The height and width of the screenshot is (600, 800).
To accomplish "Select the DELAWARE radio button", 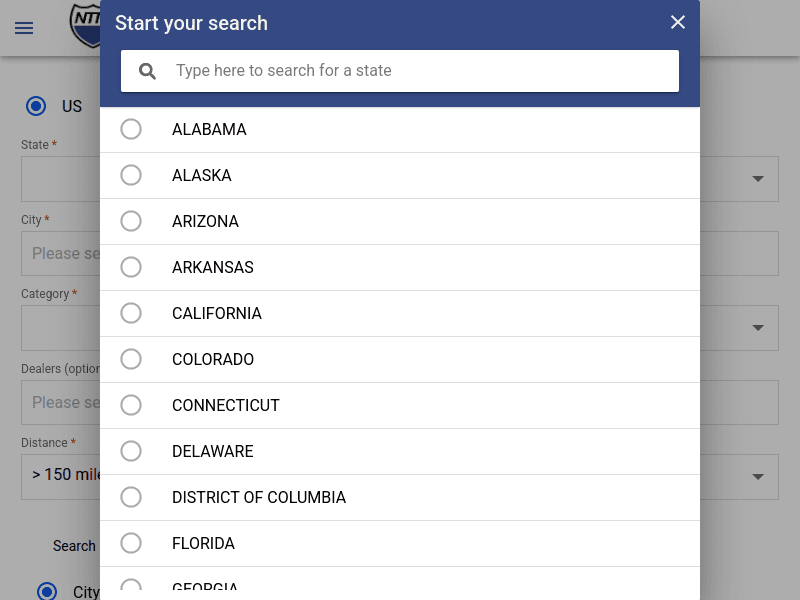I will 131,451.
